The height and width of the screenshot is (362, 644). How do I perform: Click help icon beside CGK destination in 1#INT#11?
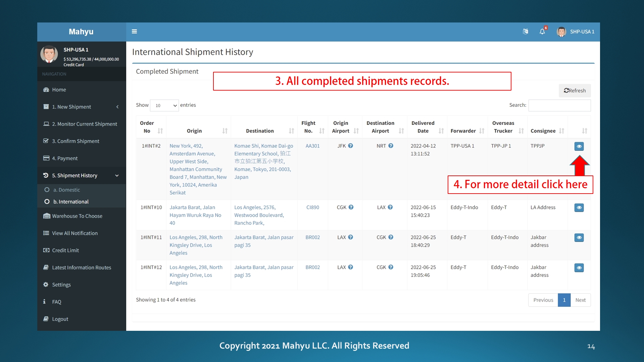pyautogui.click(x=391, y=237)
